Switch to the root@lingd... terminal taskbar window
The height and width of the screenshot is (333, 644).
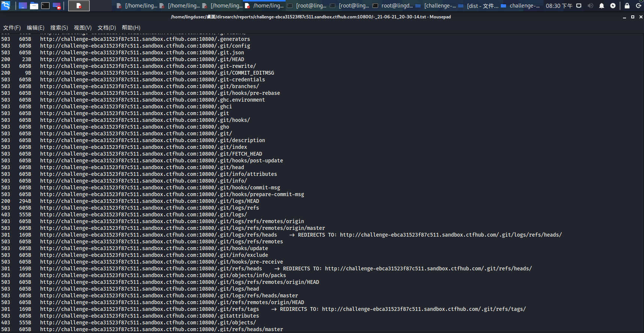(392, 6)
